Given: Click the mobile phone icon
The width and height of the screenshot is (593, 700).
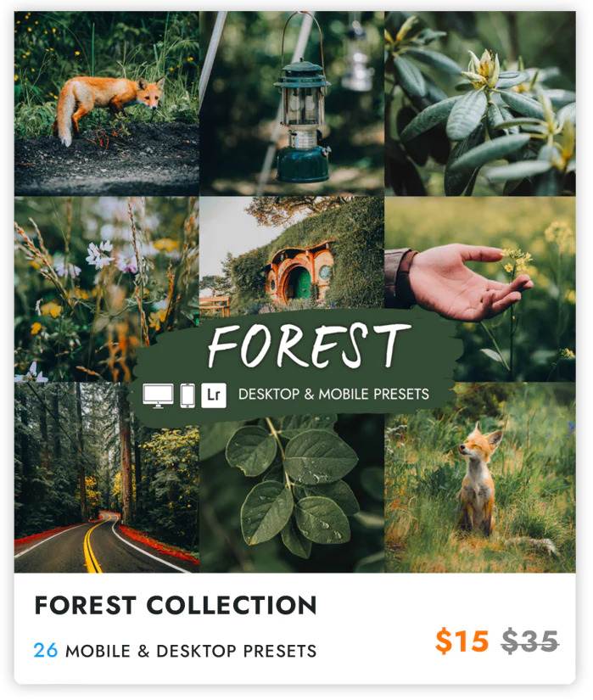Looking at the screenshot, I should (x=187, y=395).
